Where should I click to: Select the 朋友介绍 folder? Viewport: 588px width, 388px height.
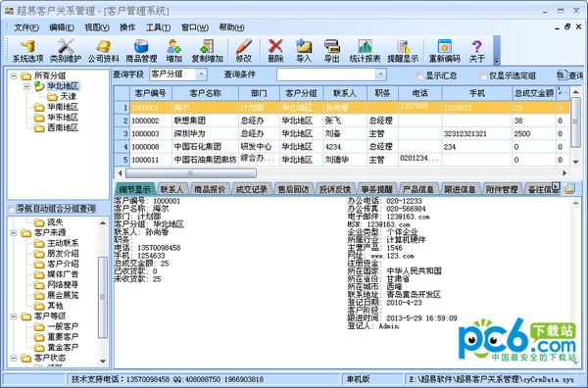[56, 254]
